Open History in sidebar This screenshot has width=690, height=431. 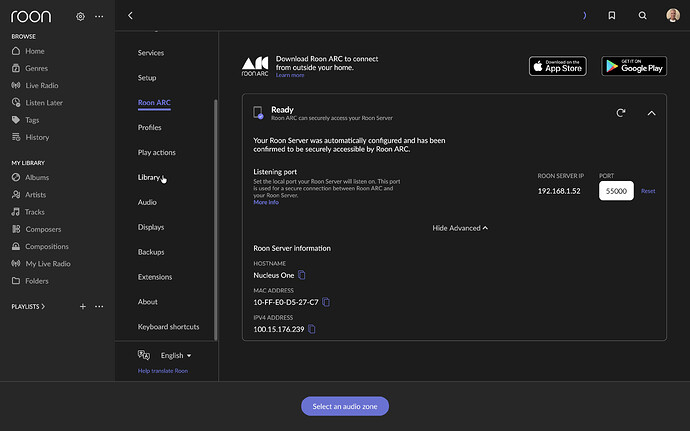pyautogui.click(x=30, y=137)
